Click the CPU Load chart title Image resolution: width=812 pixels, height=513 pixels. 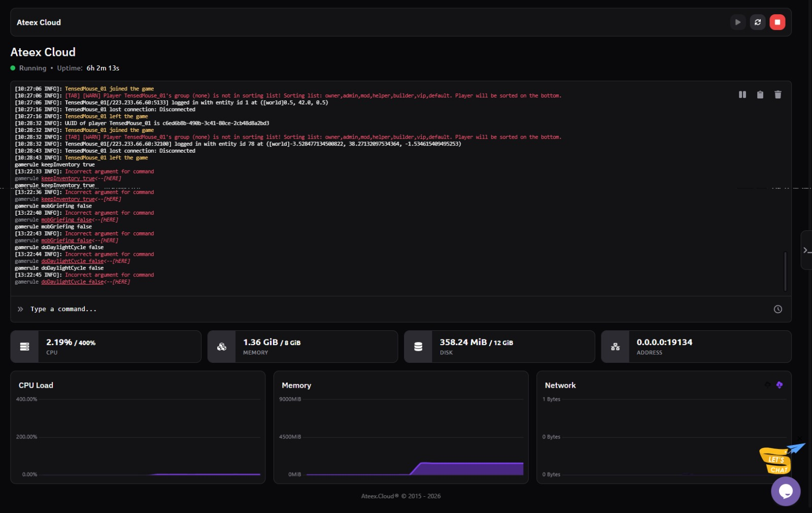click(x=36, y=385)
